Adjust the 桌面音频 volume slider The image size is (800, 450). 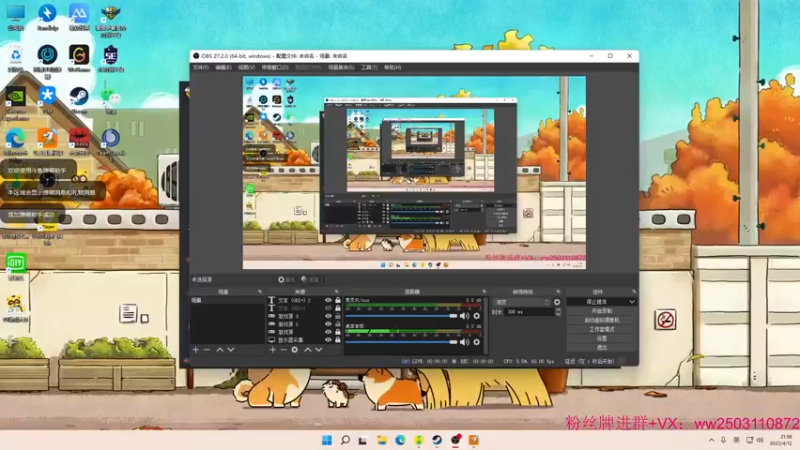pyautogui.click(x=402, y=342)
